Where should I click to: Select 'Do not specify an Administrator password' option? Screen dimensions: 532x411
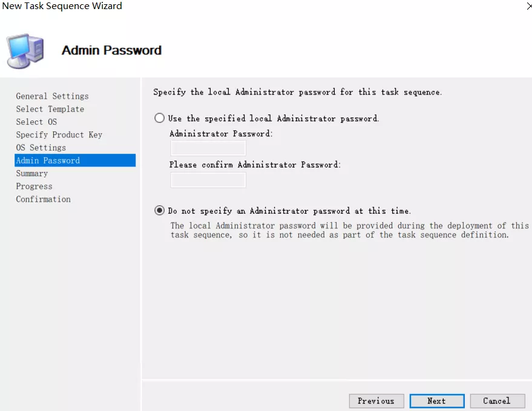160,211
